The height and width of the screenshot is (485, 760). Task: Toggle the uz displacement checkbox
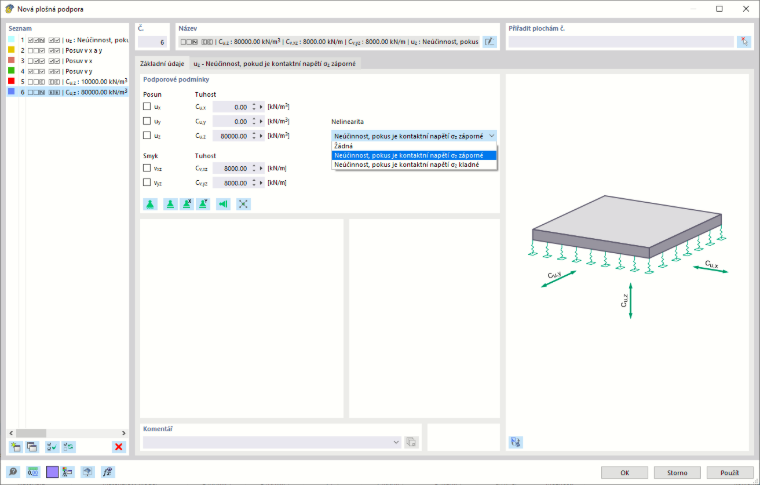click(x=147, y=135)
